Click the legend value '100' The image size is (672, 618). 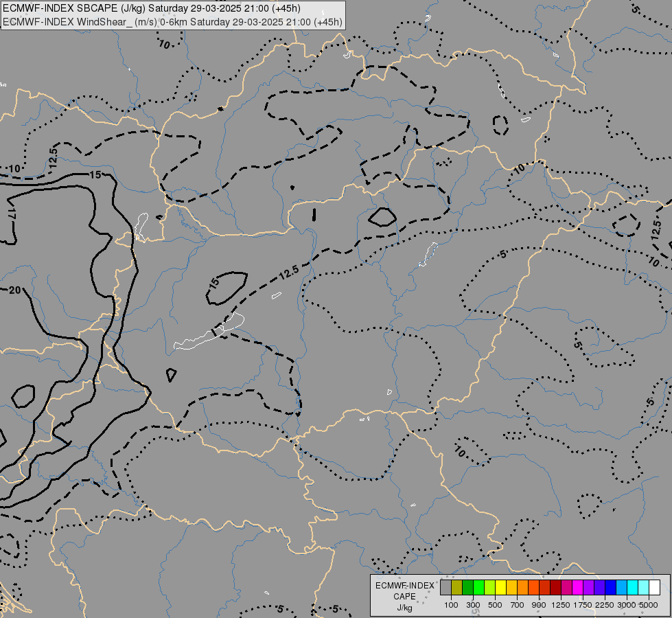[x=451, y=605]
